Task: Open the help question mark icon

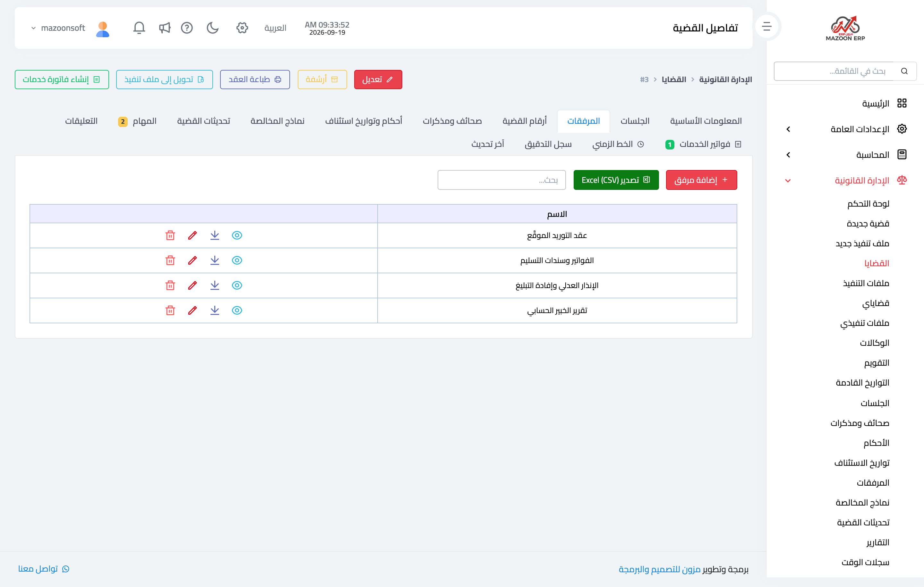Action: (x=186, y=28)
